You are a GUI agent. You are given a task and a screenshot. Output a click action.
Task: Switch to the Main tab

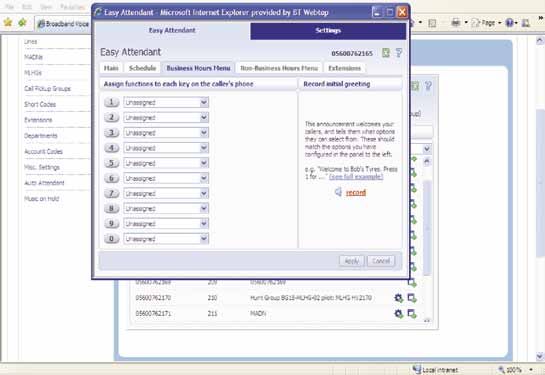111,68
